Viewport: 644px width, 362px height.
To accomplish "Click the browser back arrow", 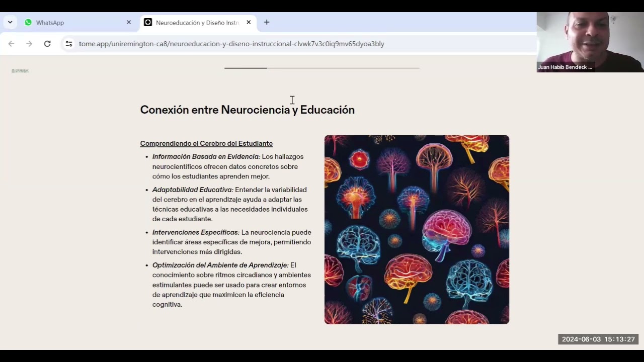I will 11,44.
